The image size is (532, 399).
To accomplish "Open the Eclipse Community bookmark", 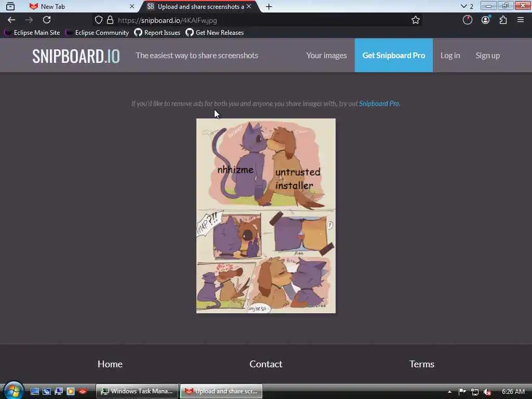I will coord(97,33).
